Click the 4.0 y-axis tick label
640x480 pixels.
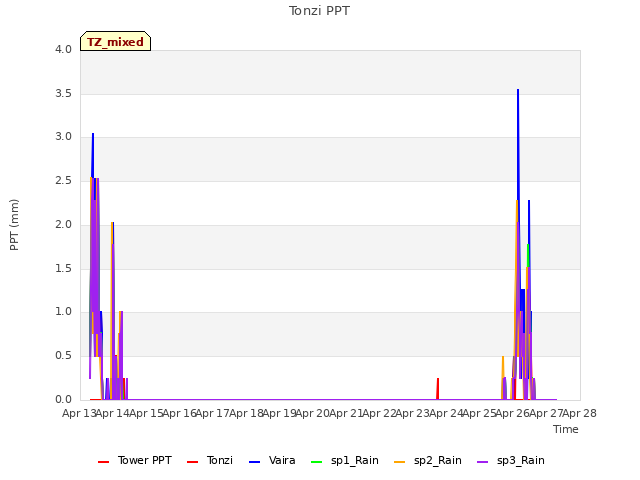[x=63, y=49]
